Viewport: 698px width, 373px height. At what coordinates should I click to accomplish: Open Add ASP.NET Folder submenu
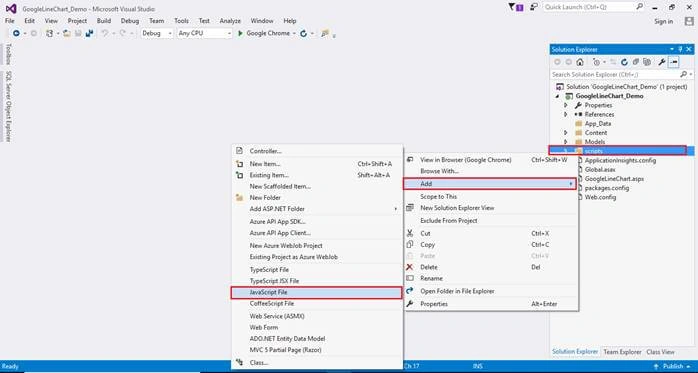[317, 209]
